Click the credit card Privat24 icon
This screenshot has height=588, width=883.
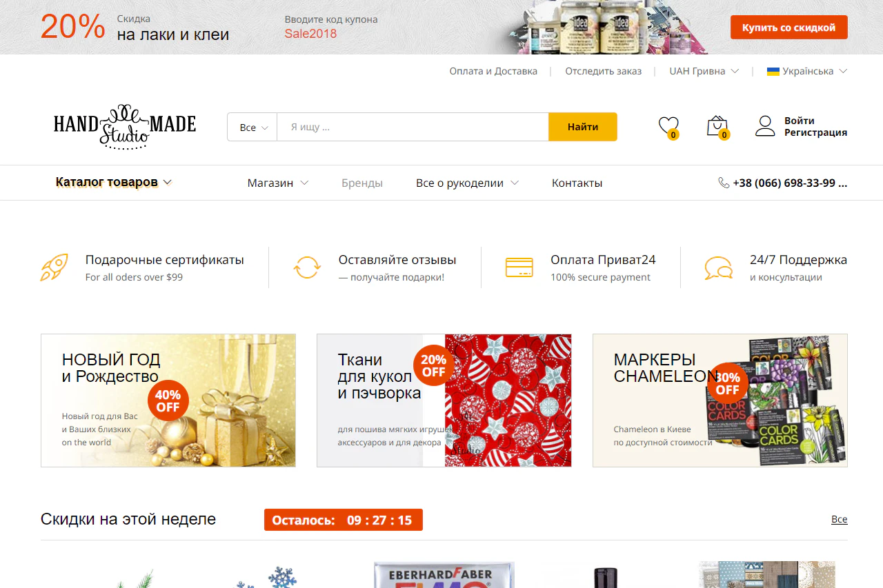[x=519, y=267]
